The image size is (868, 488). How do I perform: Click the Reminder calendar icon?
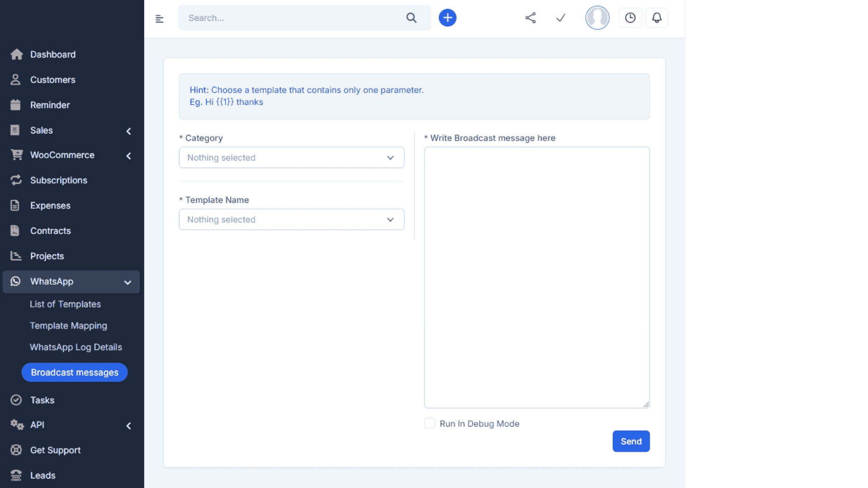click(x=15, y=105)
